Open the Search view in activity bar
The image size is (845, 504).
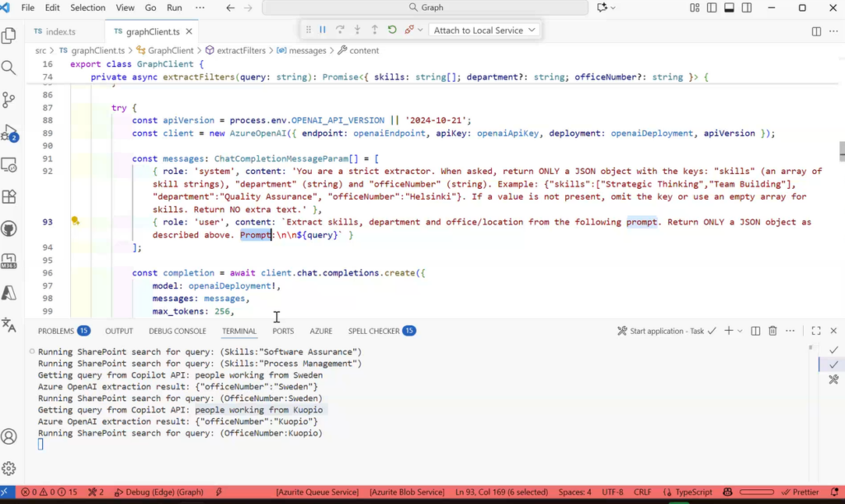9,68
